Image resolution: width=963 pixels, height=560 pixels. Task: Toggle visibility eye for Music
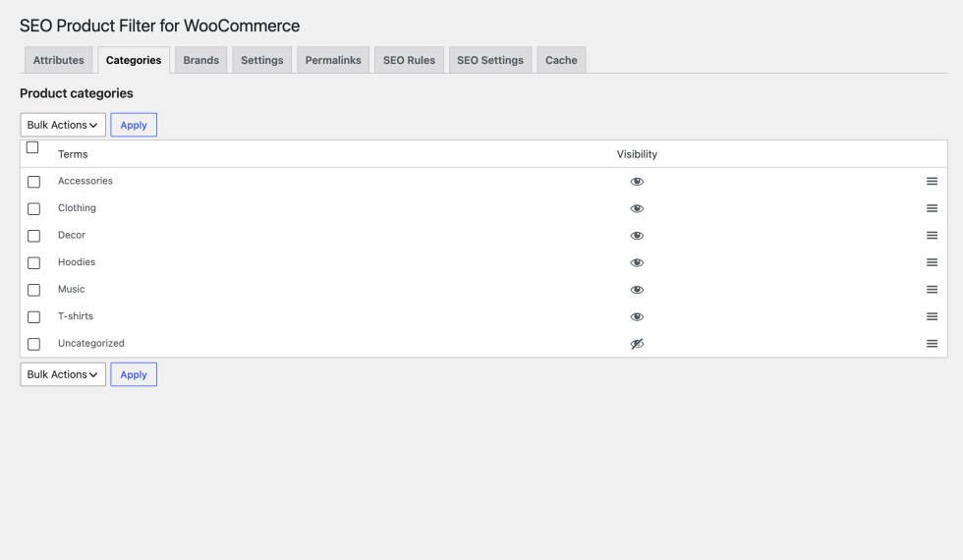(637, 289)
